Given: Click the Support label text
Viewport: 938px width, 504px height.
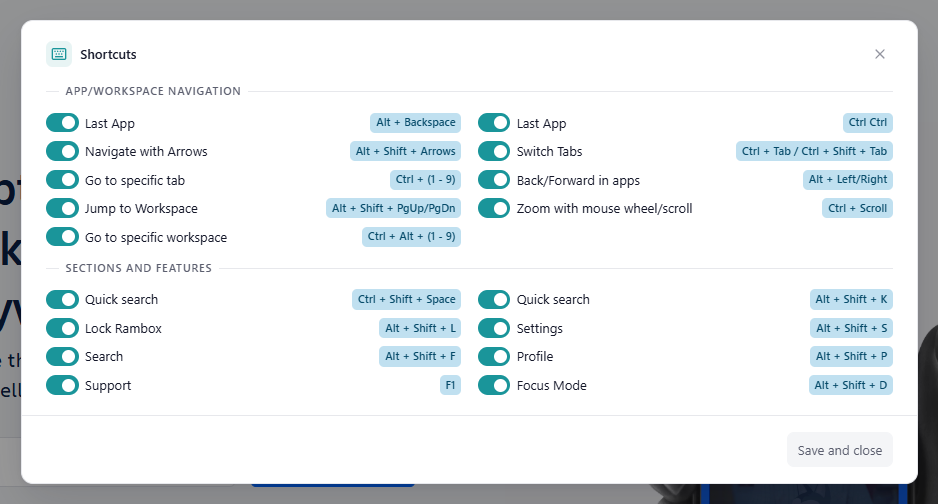Looking at the screenshot, I should point(108,386).
